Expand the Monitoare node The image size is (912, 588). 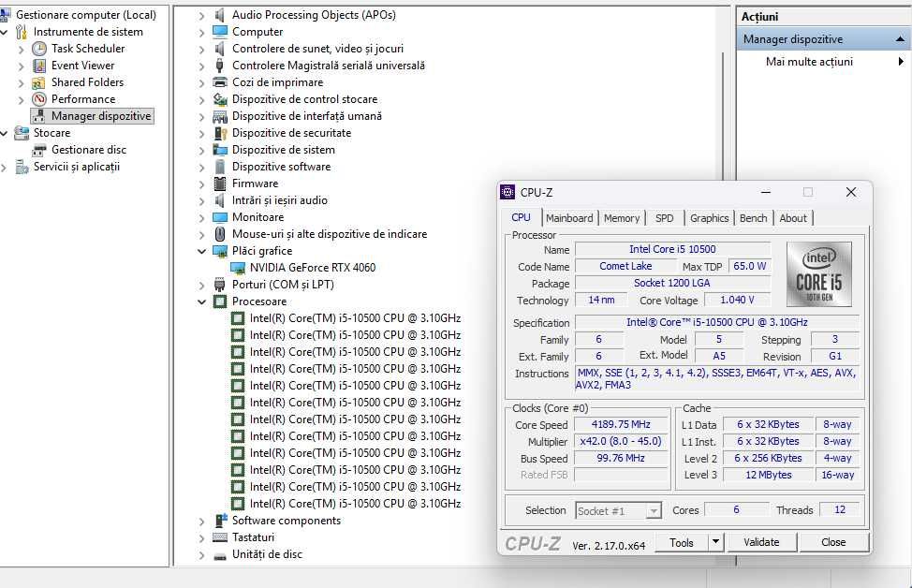coord(201,218)
